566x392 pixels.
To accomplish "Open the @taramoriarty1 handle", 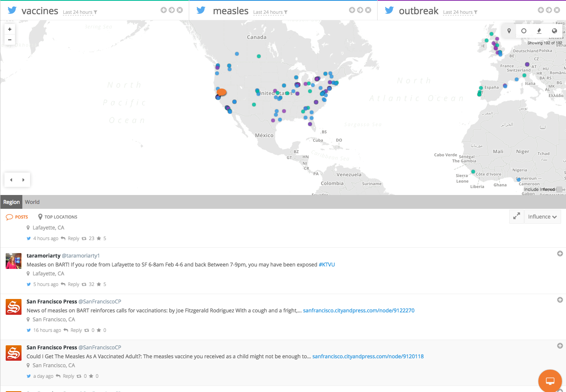I will coord(81,256).
